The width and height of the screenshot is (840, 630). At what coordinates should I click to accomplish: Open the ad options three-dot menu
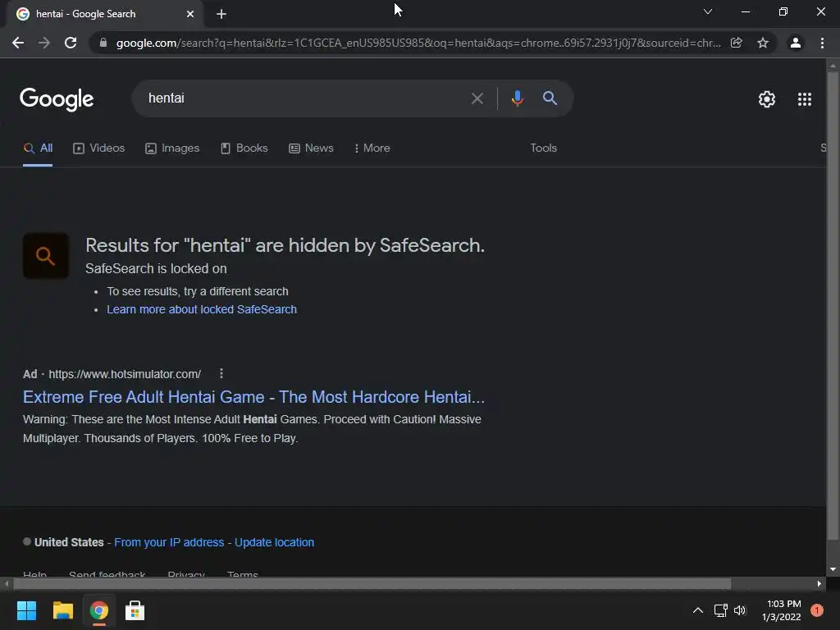point(221,373)
